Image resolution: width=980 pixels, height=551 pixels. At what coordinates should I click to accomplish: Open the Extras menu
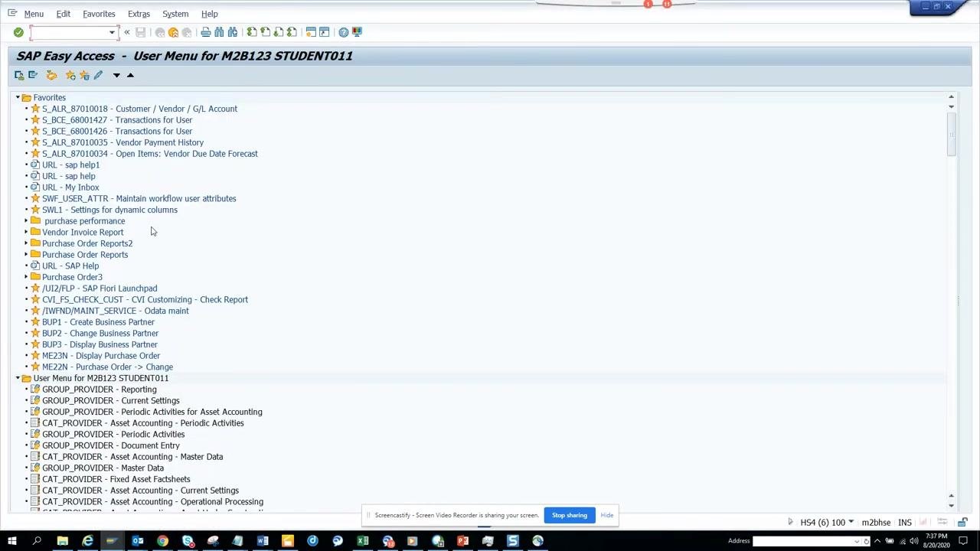pos(139,14)
